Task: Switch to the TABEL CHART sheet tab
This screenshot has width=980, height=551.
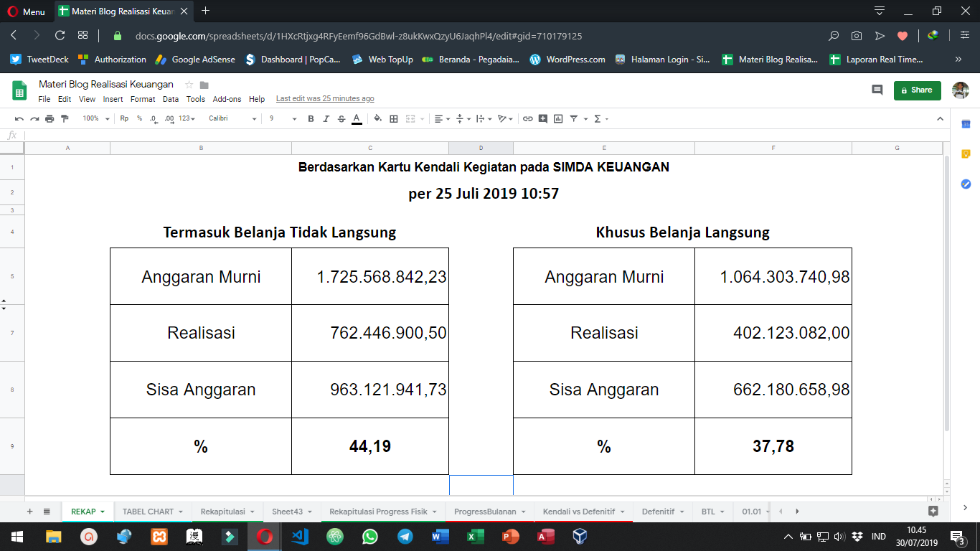Action: click(148, 512)
